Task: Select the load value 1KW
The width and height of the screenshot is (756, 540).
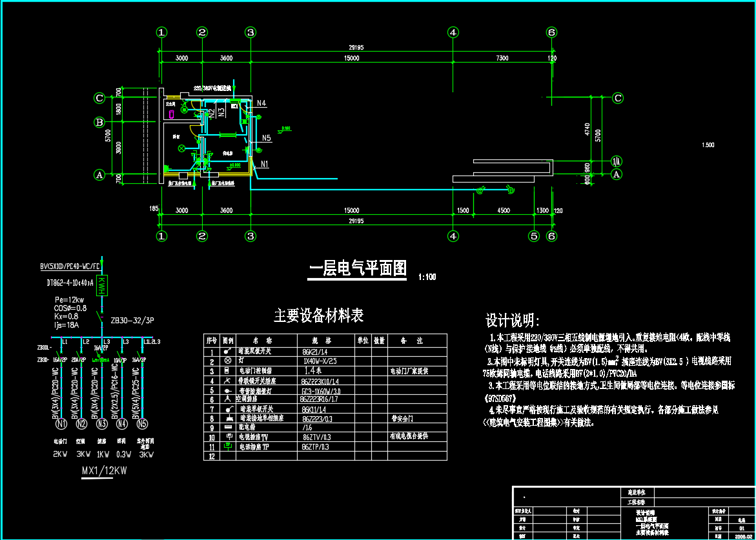Action: 103,454
